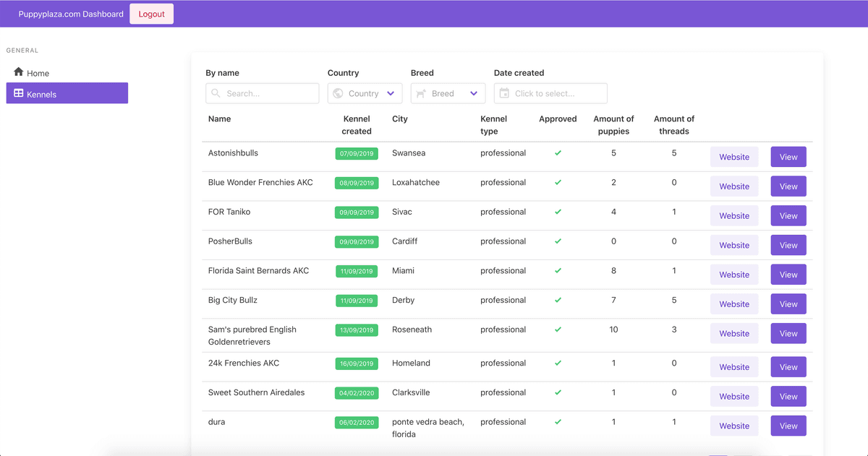The height and width of the screenshot is (456, 868).
Task: Open the Website for Sam's purebred English Goldenretrievers
Action: tap(733, 333)
